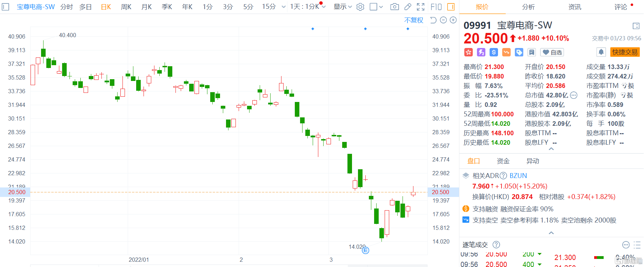
Task: Select the 5分 five-minute interval
Action: 248,7
